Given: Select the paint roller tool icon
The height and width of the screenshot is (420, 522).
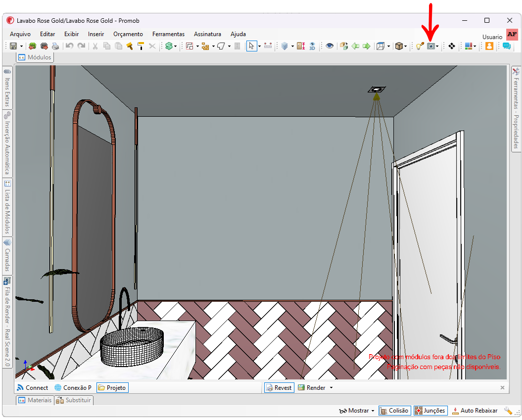Looking at the screenshot, I should (141, 47).
